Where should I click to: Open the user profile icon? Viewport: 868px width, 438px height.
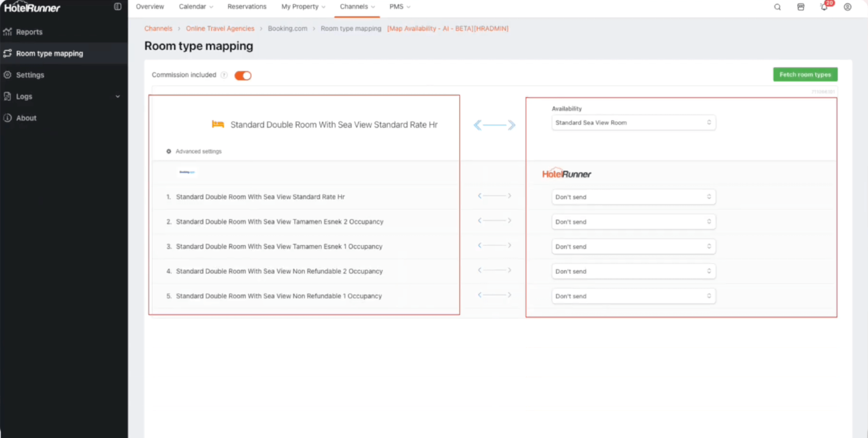(x=847, y=7)
